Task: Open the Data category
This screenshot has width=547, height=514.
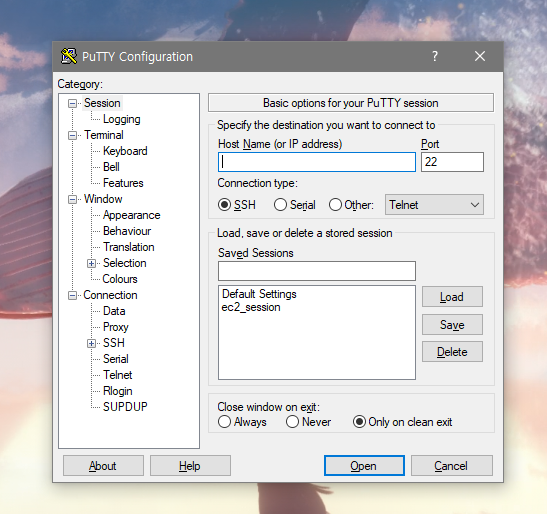Action: tap(114, 311)
